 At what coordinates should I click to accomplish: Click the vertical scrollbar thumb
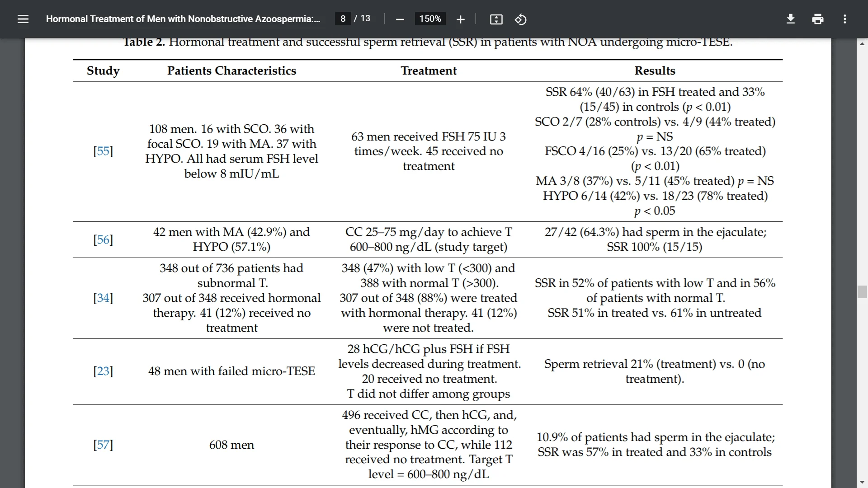click(x=862, y=292)
